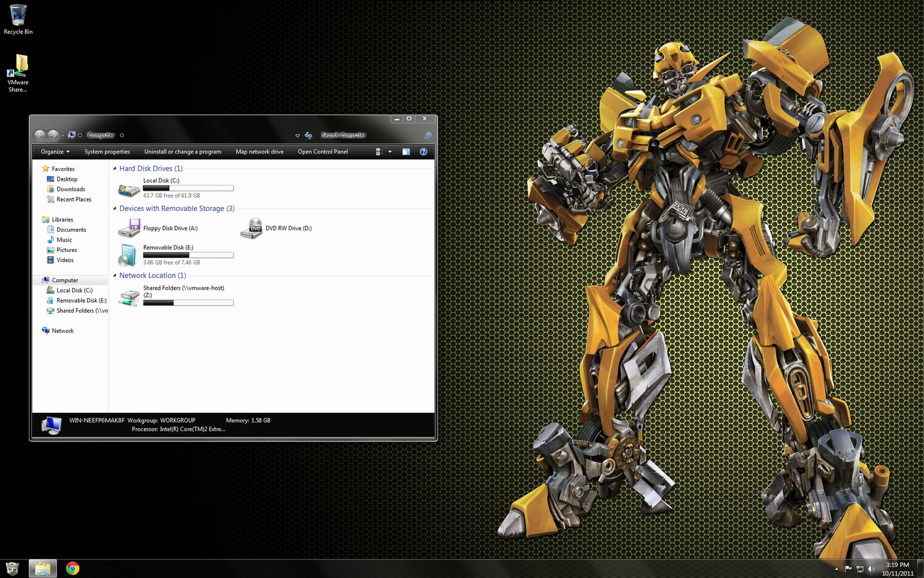Click Uninstall or change a program
This screenshot has width=924, height=578.
[x=182, y=151]
